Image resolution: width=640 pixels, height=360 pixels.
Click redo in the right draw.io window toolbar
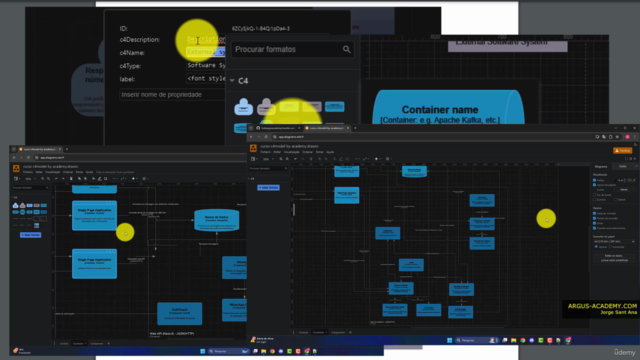(303, 159)
